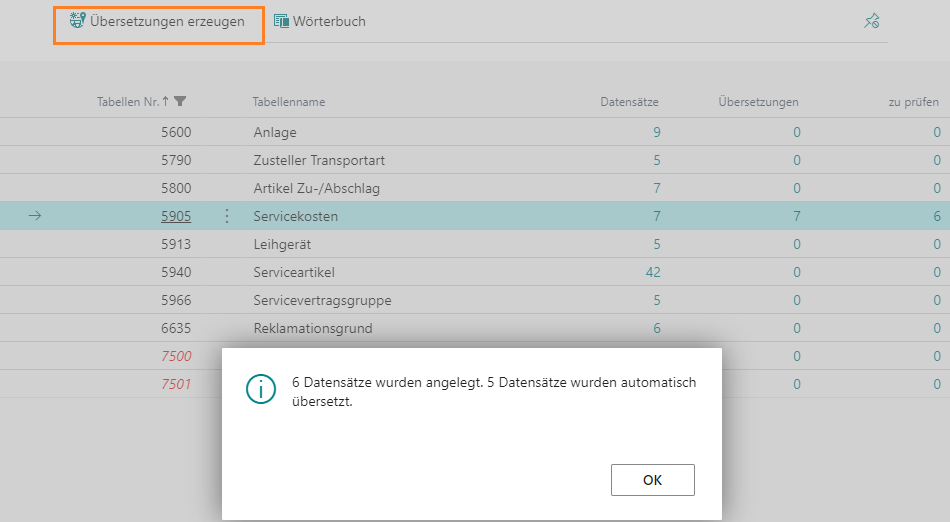Sort by Tabellenname column header

pos(288,102)
